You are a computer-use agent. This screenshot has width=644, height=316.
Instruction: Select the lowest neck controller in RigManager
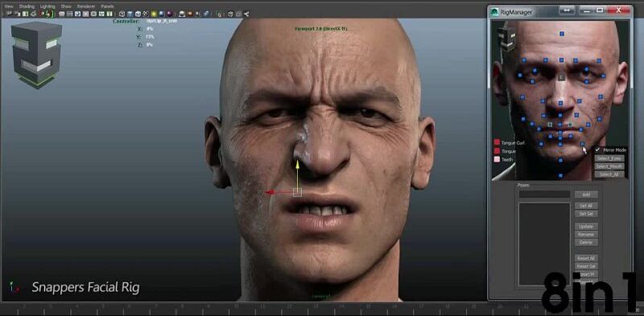click(560, 175)
